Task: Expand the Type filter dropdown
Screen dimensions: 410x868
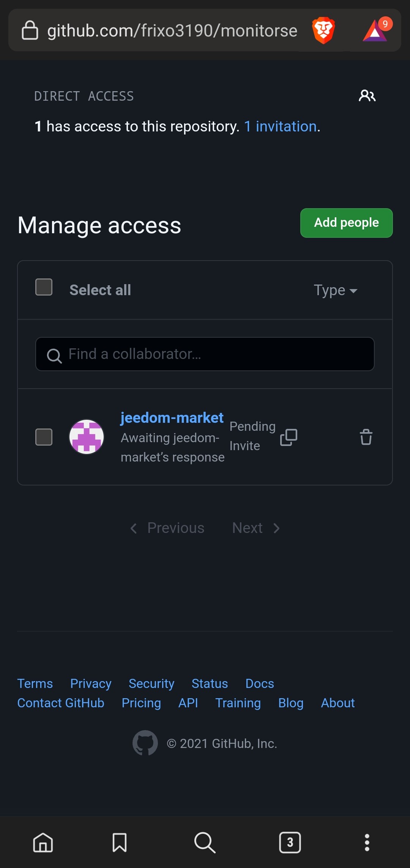Action: tap(336, 290)
